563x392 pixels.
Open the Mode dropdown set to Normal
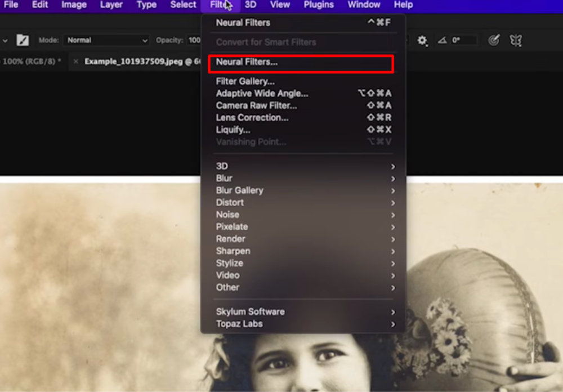[107, 41]
